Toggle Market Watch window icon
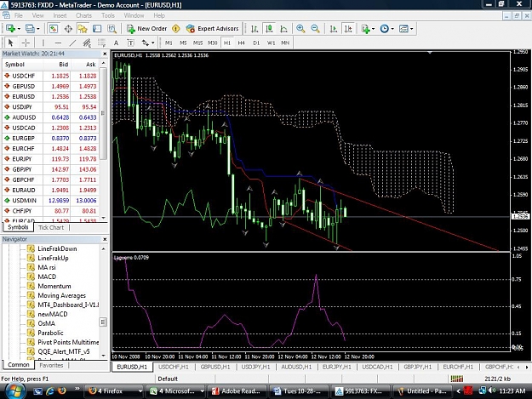This screenshot has width=532, height=399. (54, 29)
